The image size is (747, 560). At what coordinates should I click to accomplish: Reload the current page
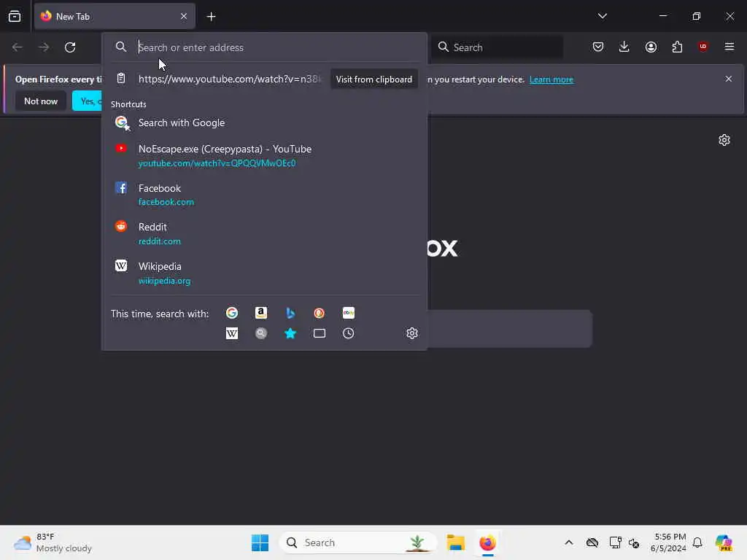[x=70, y=47]
